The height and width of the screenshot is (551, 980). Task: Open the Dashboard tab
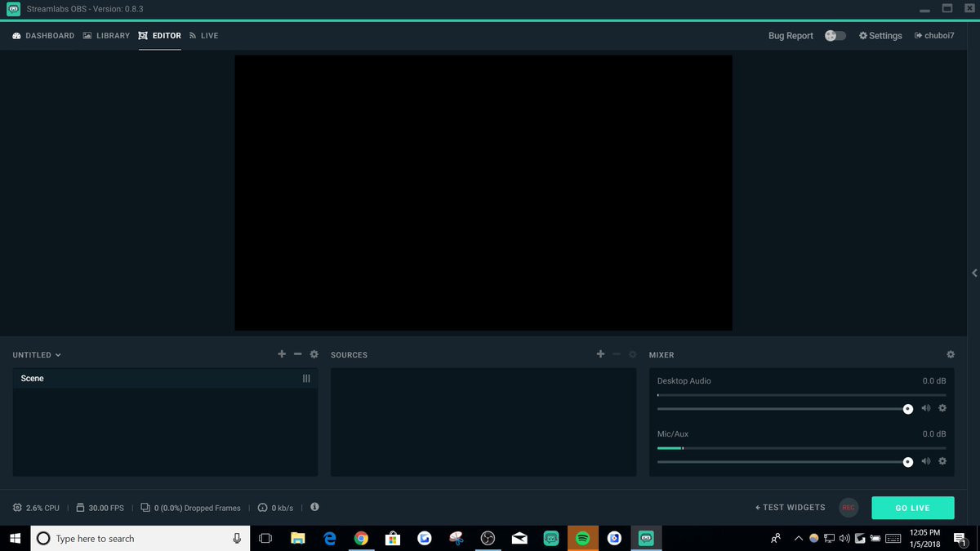tap(43, 36)
